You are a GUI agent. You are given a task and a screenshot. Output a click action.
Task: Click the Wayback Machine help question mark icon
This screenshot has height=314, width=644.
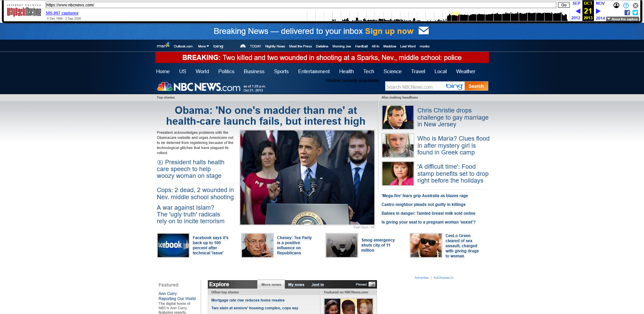626,5
